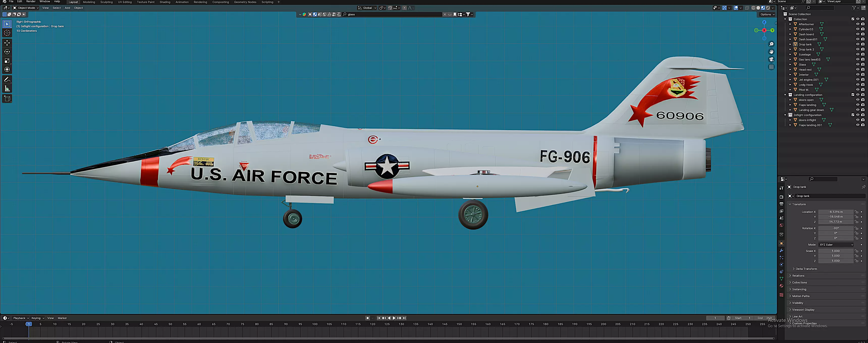
Task: Click the Rotation X value field
Action: coord(836,228)
